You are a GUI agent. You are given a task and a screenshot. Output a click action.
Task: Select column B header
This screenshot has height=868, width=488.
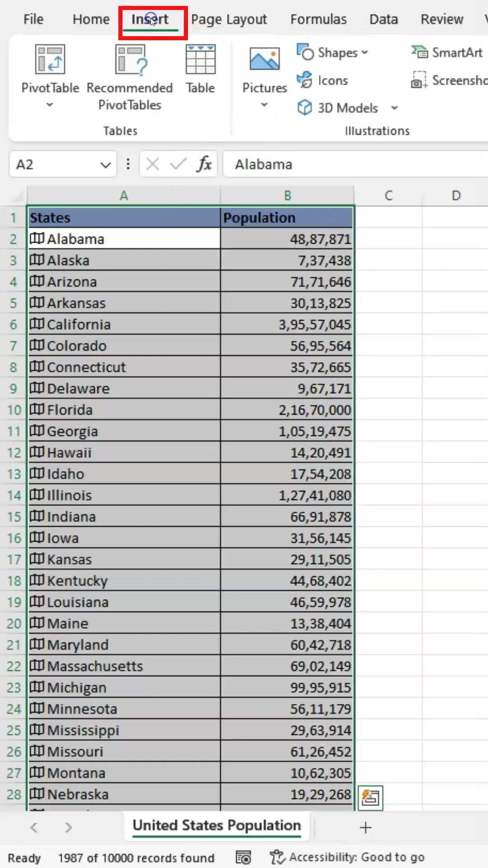[x=287, y=196]
